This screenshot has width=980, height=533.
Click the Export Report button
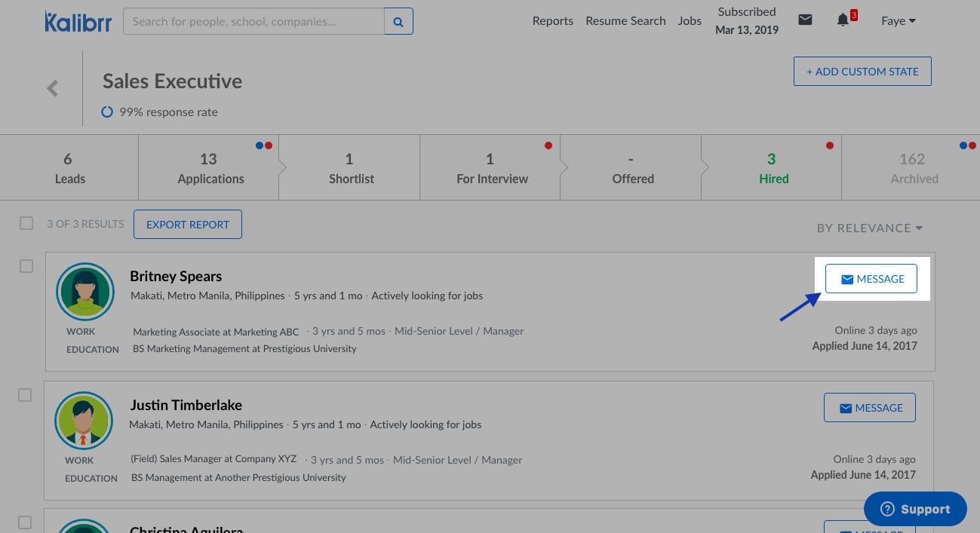point(188,225)
